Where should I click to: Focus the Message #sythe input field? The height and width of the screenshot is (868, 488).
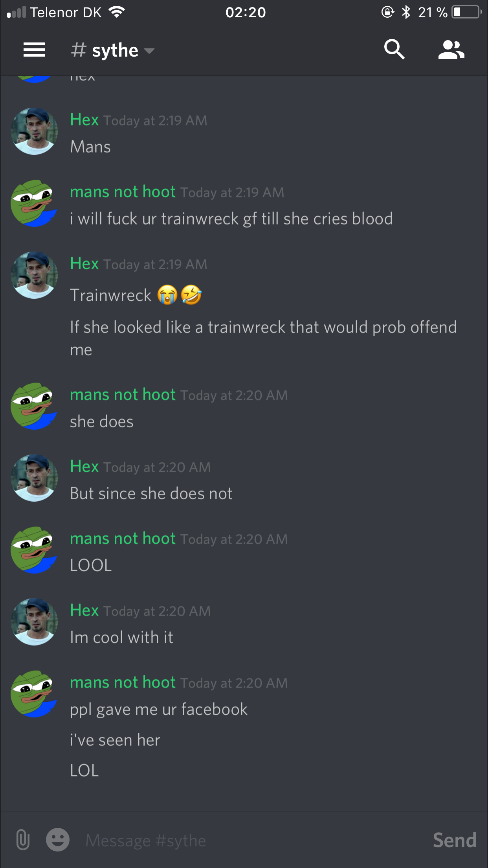tap(251, 840)
